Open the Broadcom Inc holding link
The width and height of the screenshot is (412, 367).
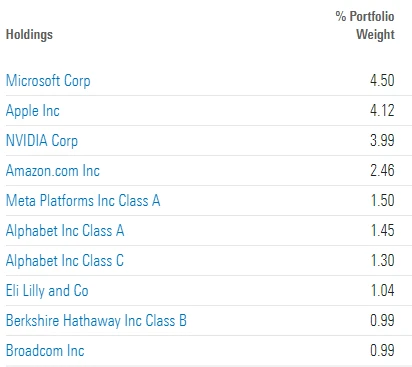click(45, 351)
